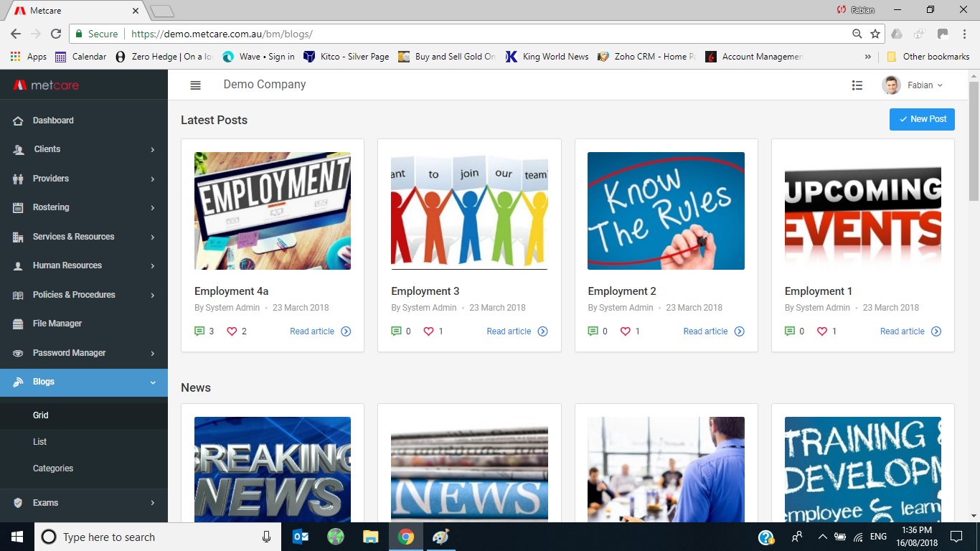Open File Manager in sidebar

click(84, 324)
